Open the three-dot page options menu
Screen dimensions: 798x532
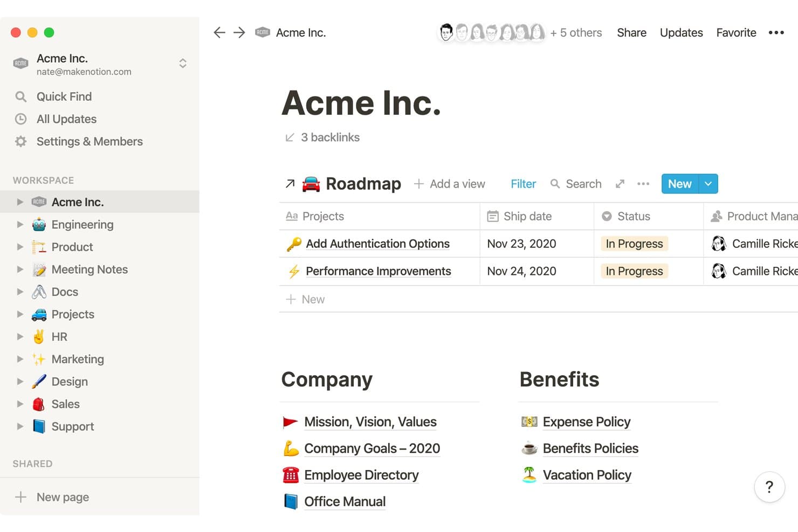776,32
